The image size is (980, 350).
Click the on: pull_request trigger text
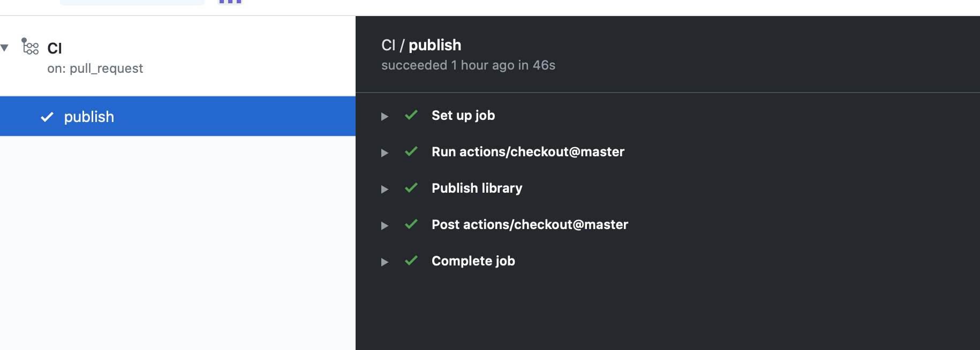click(95, 69)
